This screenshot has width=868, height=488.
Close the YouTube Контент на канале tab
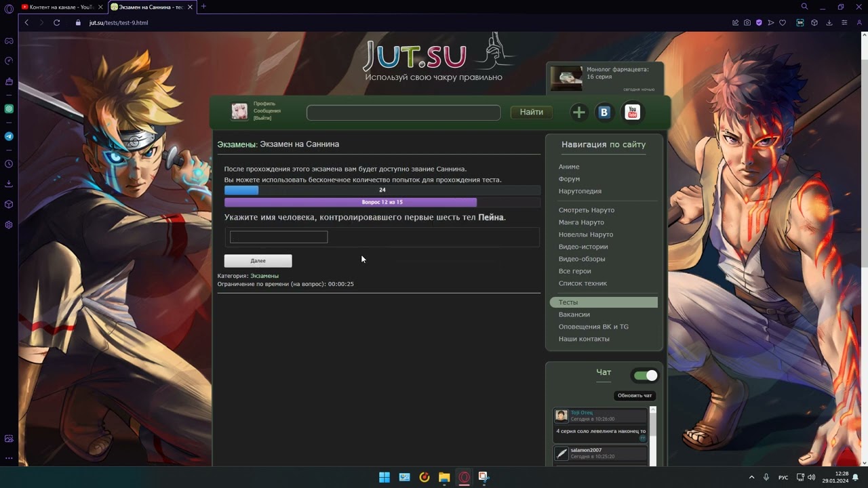pyautogui.click(x=100, y=7)
